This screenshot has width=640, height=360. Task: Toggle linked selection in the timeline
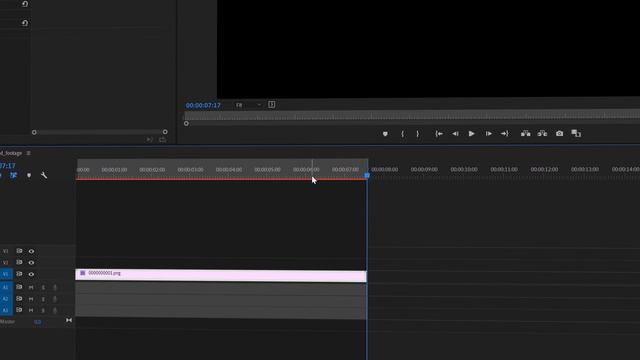click(x=13, y=175)
